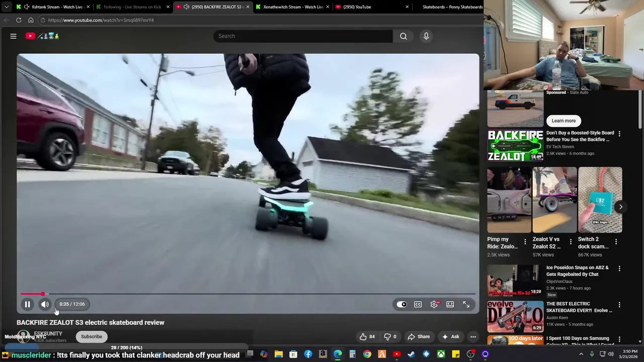The image size is (644, 362).
Task: Open Sticky Notes from taskbar
Action: (456, 354)
